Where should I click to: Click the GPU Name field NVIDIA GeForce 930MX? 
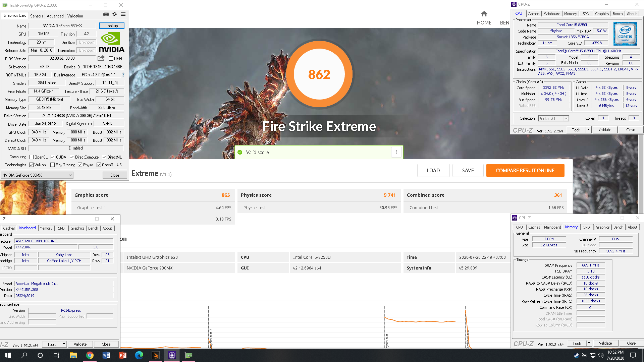click(62, 26)
